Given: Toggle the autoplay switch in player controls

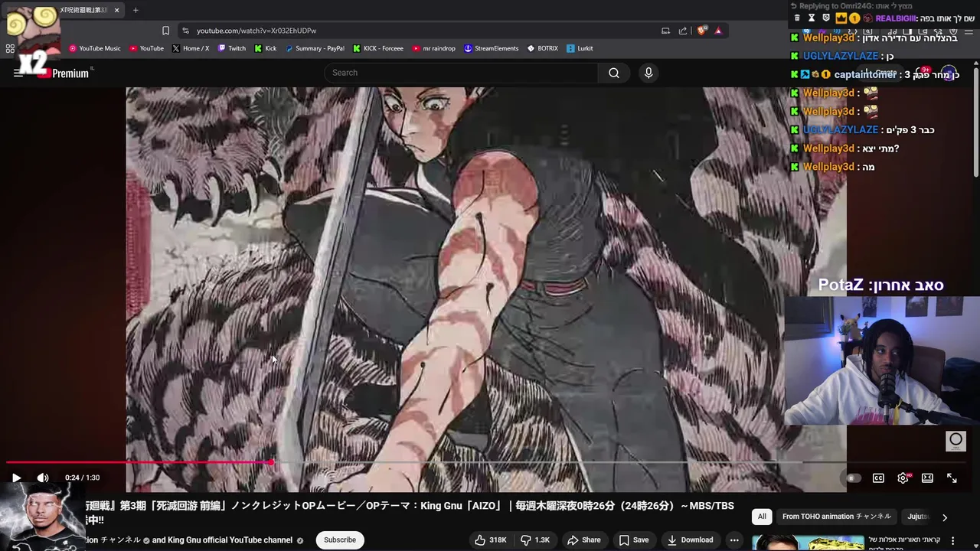Looking at the screenshot, I should coord(852,478).
